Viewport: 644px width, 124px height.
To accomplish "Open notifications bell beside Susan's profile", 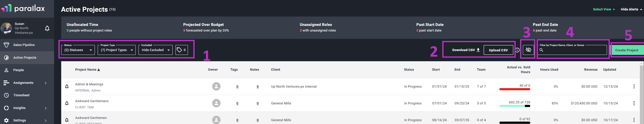I will [x=47, y=28].
